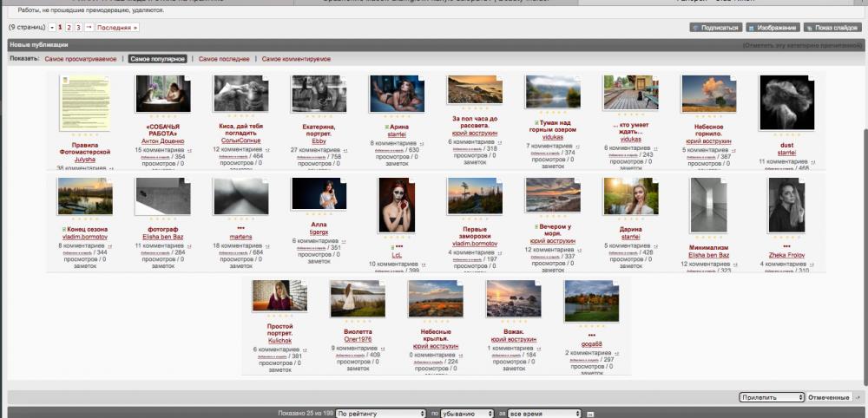Image resolution: width=868 pixels, height=418 pixels.
Task: Click the jump arrow after 7 комментариев
Action: tap(578, 146)
